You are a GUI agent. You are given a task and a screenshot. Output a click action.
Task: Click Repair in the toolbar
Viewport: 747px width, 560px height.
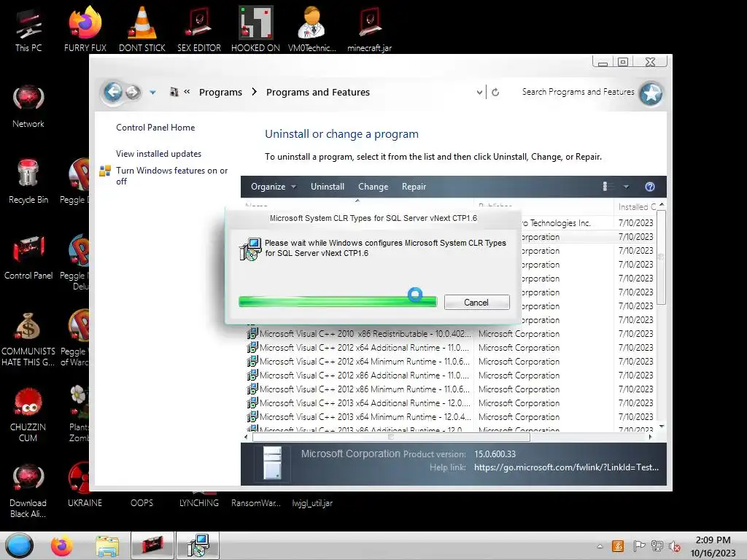point(414,187)
